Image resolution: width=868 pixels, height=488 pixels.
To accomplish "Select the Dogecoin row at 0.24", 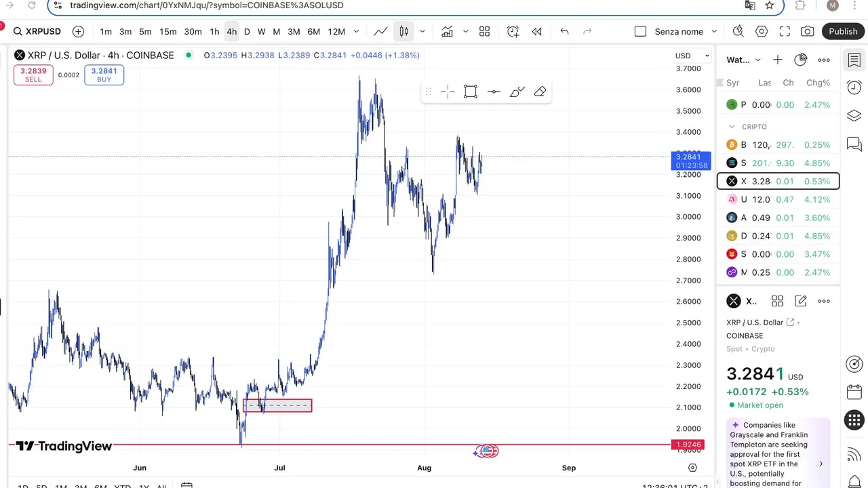I will click(x=778, y=236).
